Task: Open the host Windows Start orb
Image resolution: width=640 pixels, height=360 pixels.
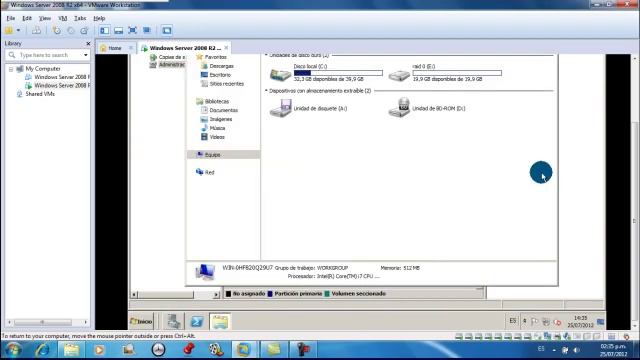Action: point(13,350)
